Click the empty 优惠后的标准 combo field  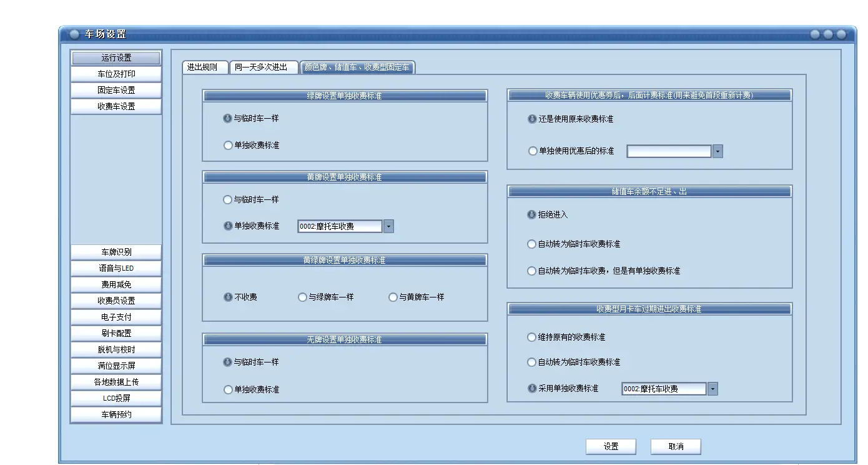click(x=669, y=151)
